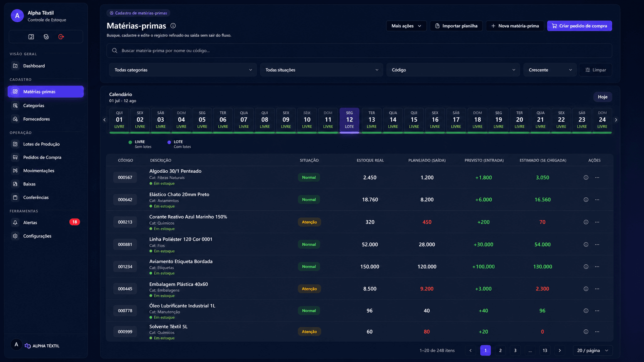
Task: Click the search magnifier icon
Action: point(115,50)
